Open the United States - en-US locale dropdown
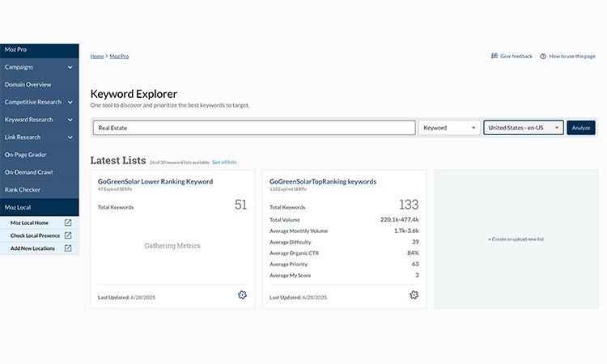607x364 pixels. click(x=524, y=128)
